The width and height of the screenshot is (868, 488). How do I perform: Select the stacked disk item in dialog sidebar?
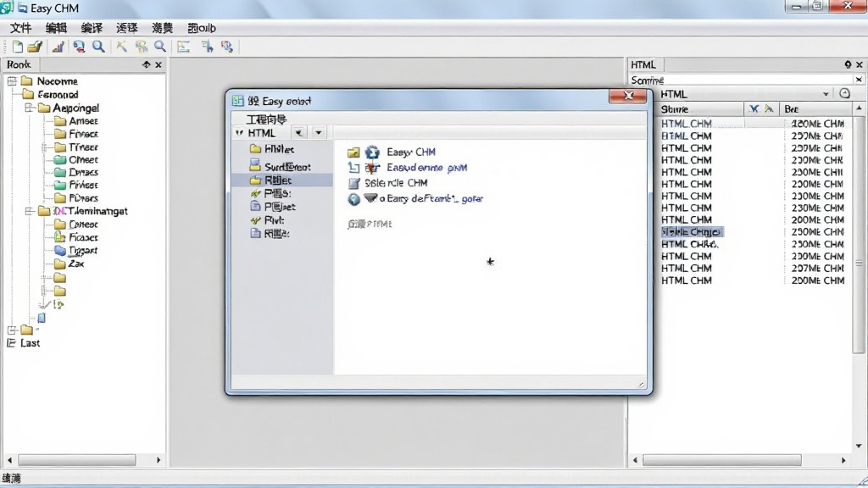pyautogui.click(x=280, y=166)
